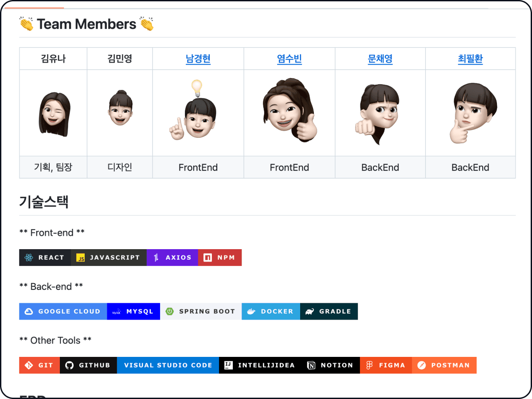Screen dimensions: 532x399
Task: Click the Postman badge
Action: tap(444, 365)
